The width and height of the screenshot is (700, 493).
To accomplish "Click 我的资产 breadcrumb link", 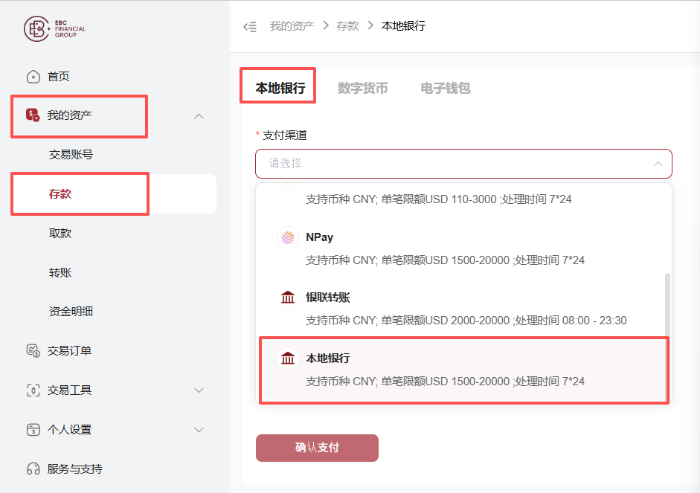I will 292,26.
